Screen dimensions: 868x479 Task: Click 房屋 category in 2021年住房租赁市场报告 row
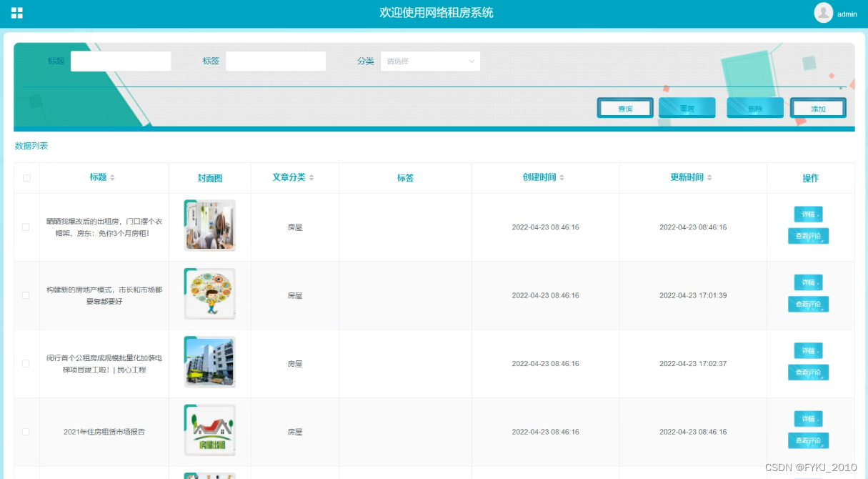pos(295,432)
